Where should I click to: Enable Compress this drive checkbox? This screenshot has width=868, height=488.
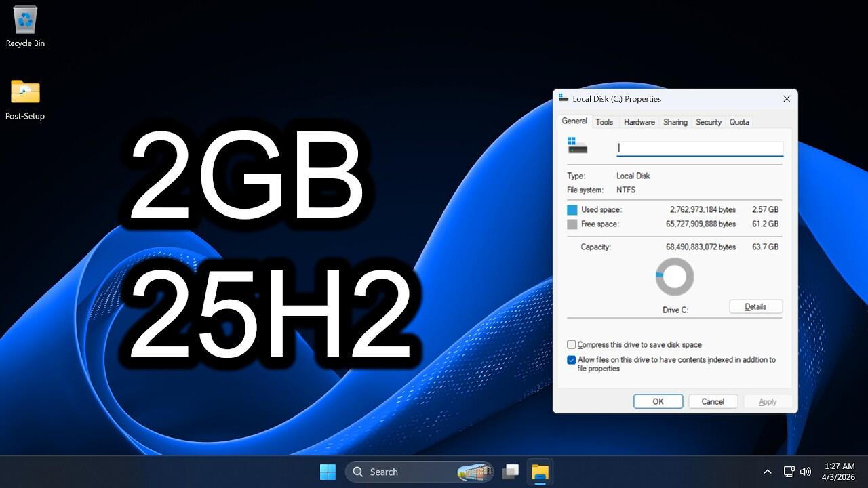point(572,345)
